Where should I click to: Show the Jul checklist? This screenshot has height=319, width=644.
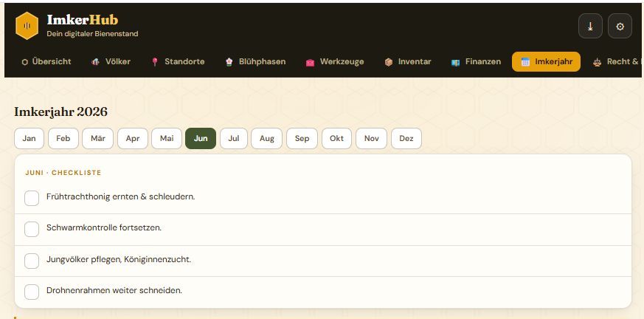coord(234,139)
